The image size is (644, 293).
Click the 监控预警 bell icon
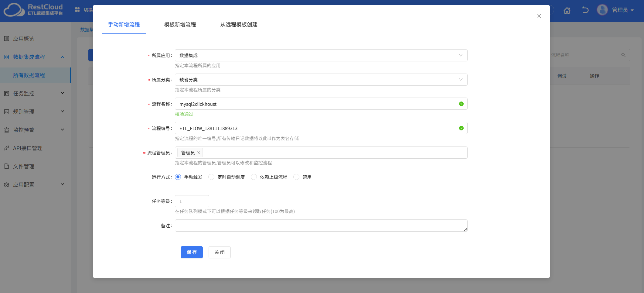7,130
